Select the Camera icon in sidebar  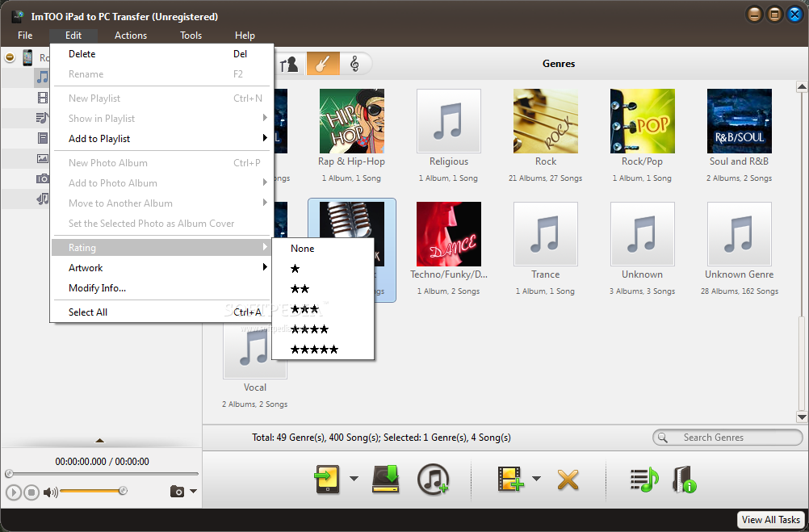pyautogui.click(x=43, y=178)
